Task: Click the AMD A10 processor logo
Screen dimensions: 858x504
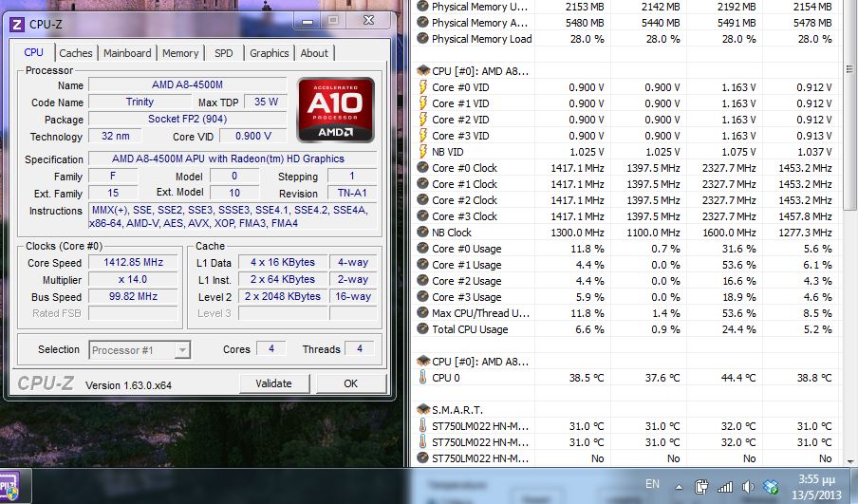Action: tap(335, 109)
